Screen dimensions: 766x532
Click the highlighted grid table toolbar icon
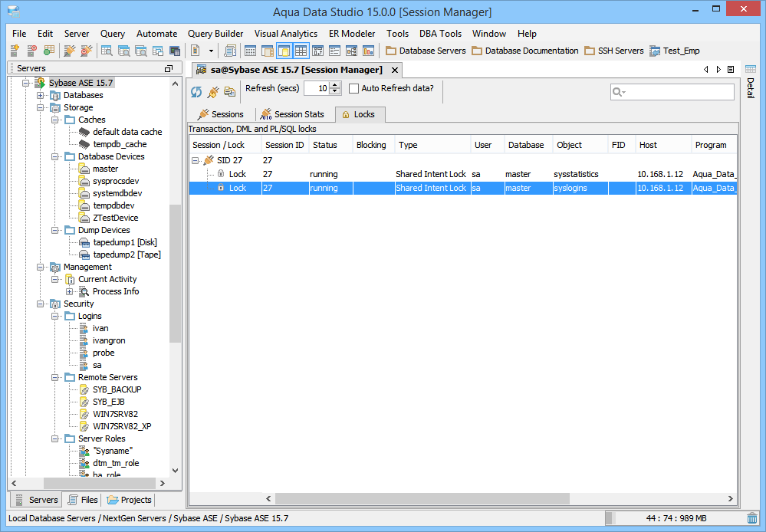[301, 51]
